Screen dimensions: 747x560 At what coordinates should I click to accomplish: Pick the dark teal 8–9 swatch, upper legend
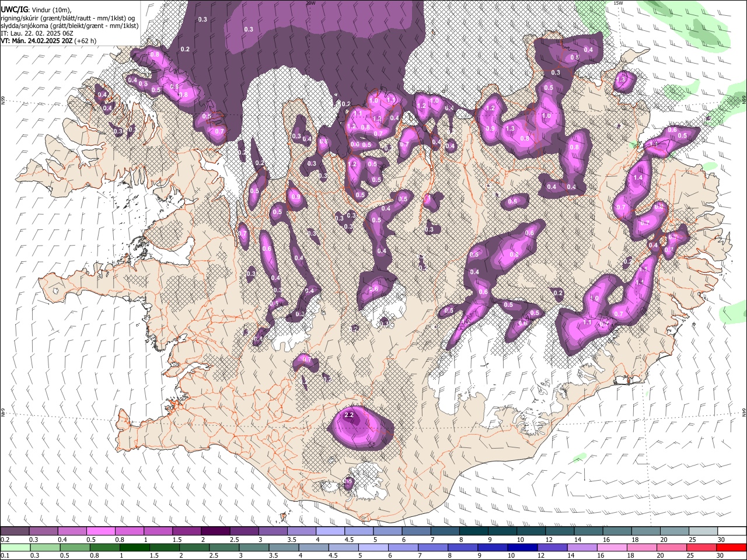[473, 531]
